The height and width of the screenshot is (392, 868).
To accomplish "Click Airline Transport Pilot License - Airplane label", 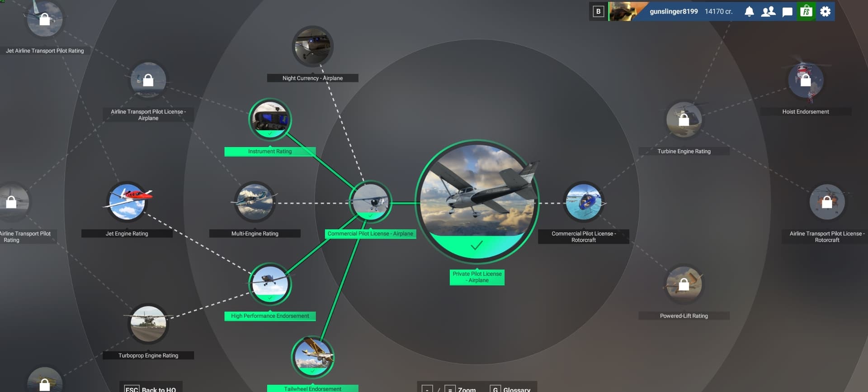I will pyautogui.click(x=148, y=115).
